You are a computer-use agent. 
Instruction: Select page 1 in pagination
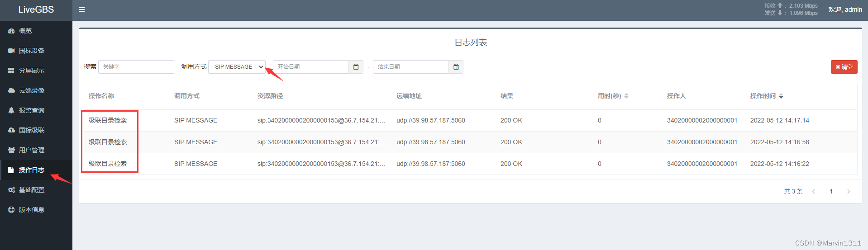point(831,191)
